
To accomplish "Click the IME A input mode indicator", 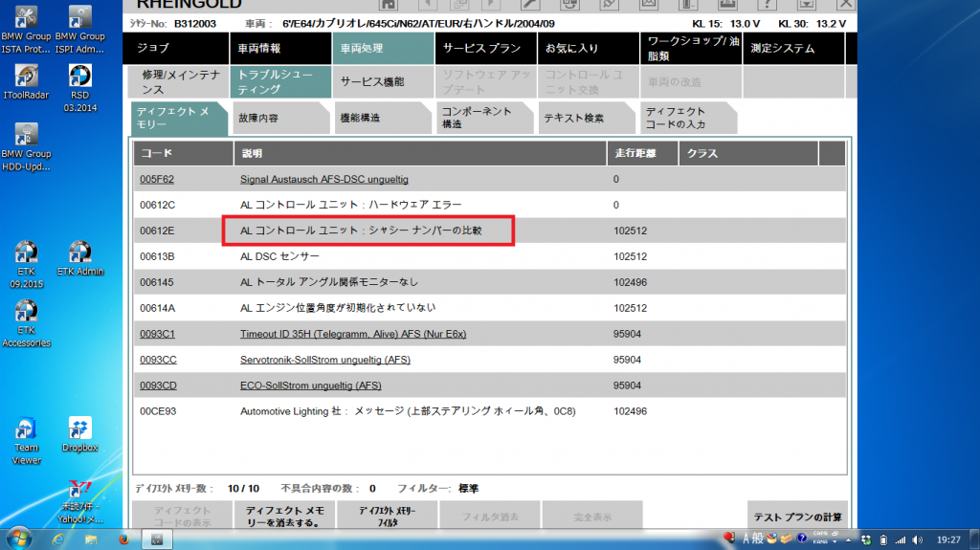I will pos(746,539).
